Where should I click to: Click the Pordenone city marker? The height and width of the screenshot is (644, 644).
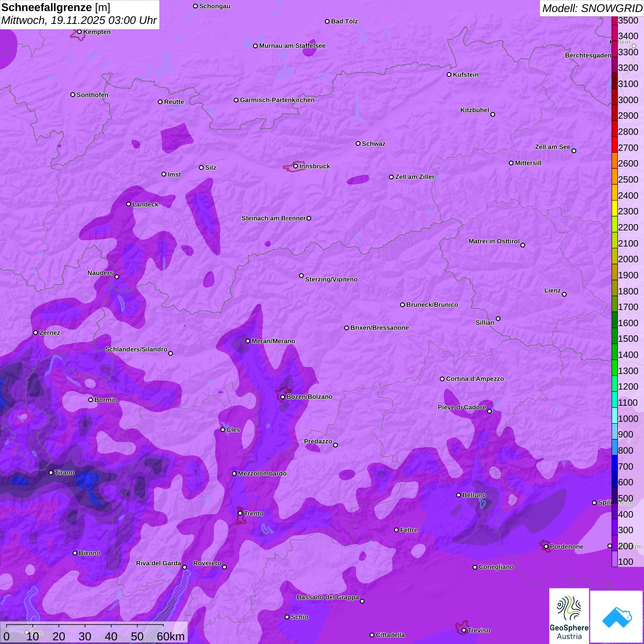click(x=546, y=547)
